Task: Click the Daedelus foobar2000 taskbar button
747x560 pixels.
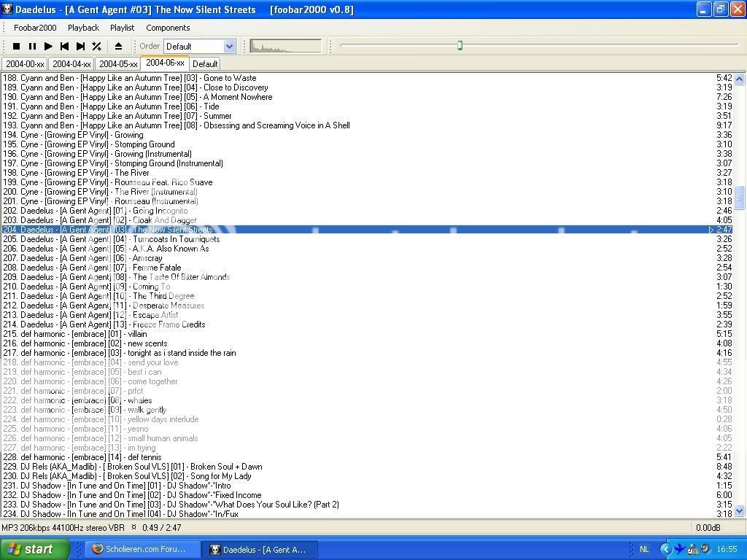Action: [261, 550]
